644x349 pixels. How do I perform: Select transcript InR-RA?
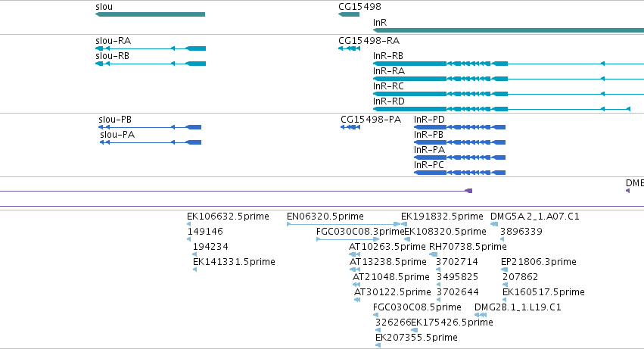[x=509, y=79]
